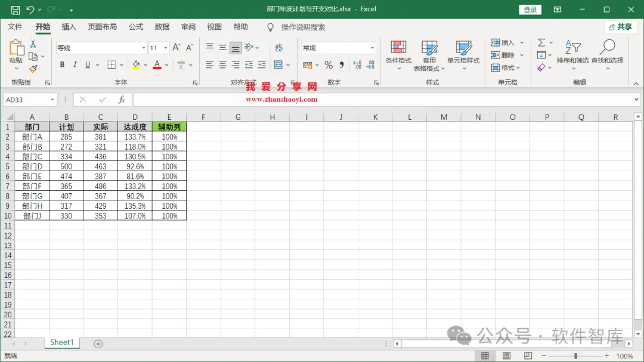
Task: Click the Increase Decimal icon
Action: [x=357, y=65]
